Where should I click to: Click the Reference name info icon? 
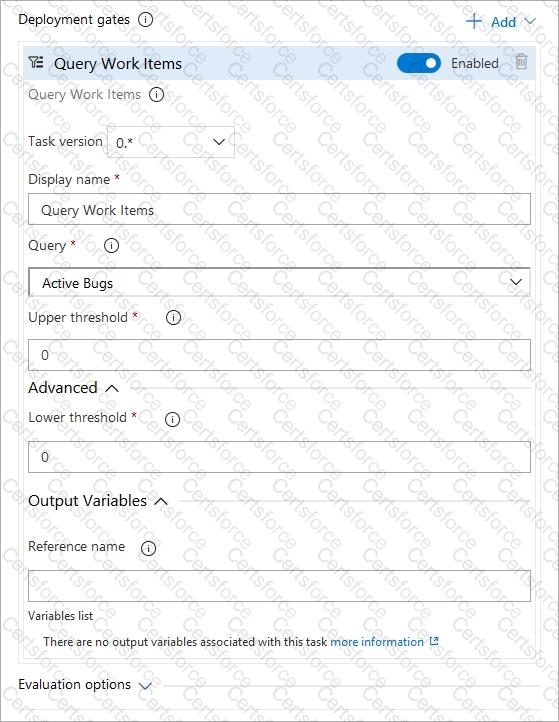(148, 548)
